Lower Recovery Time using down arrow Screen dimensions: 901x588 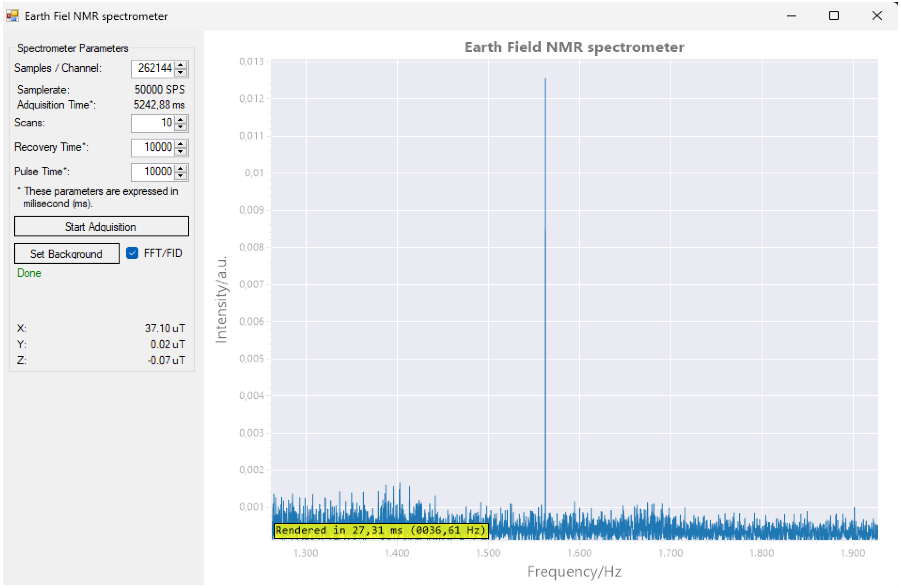pyautogui.click(x=181, y=151)
